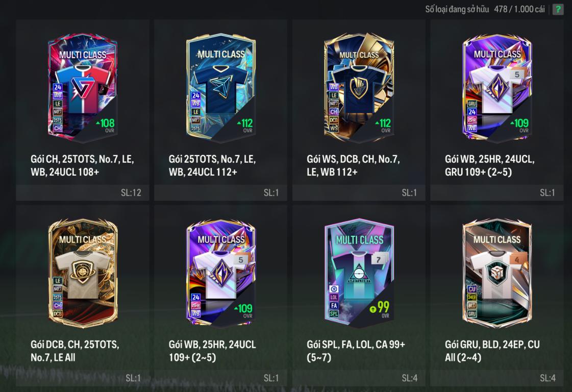This screenshot has height=392, width=572.
Task: Select the bronze Multi Class card with CU badge
Action: point(497,274)
